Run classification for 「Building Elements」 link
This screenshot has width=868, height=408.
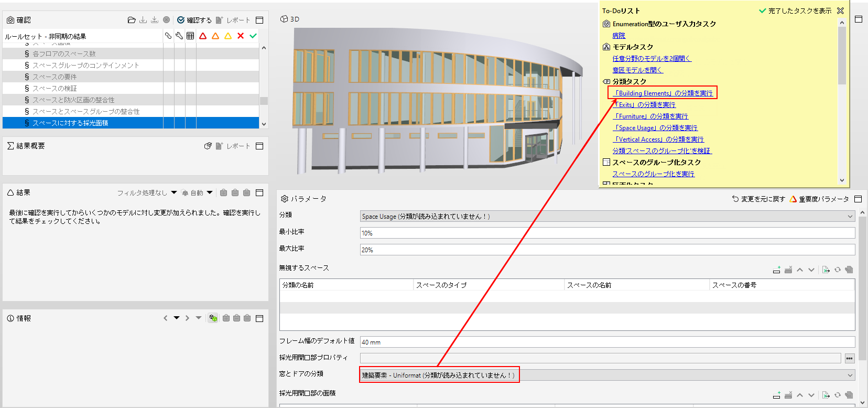[x=663, y=93]
